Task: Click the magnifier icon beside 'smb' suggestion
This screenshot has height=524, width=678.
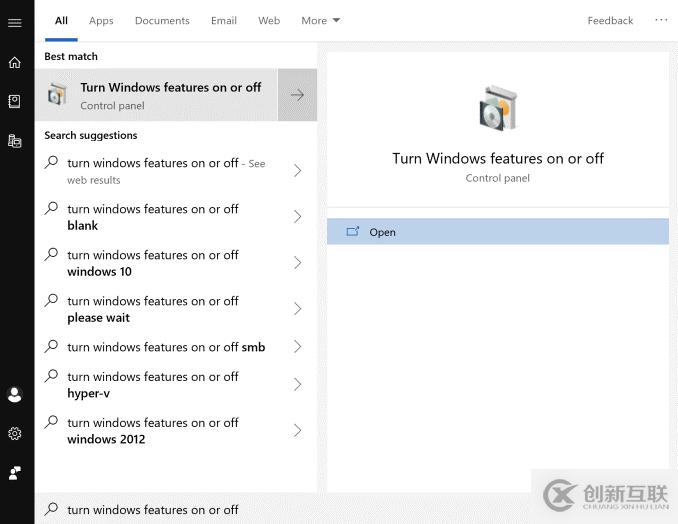Action: 51,346
